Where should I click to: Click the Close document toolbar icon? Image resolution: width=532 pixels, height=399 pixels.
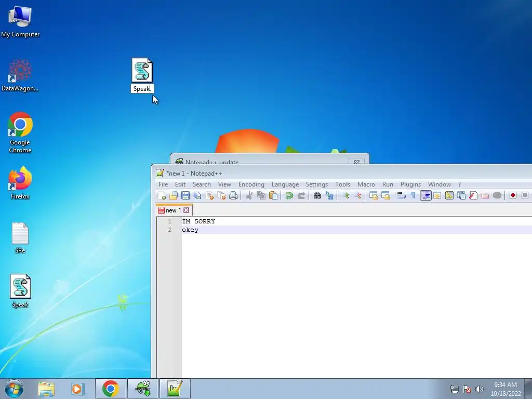(210, 195)
